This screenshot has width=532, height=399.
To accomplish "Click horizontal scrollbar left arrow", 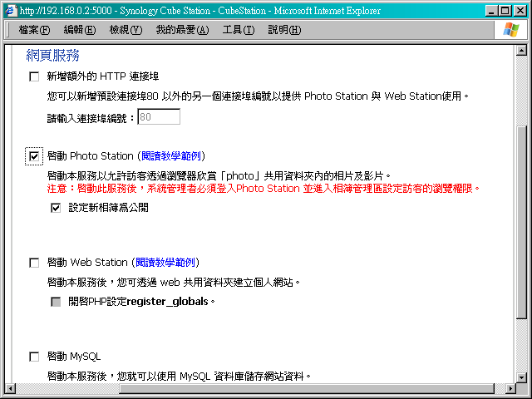I will point(11,388).
